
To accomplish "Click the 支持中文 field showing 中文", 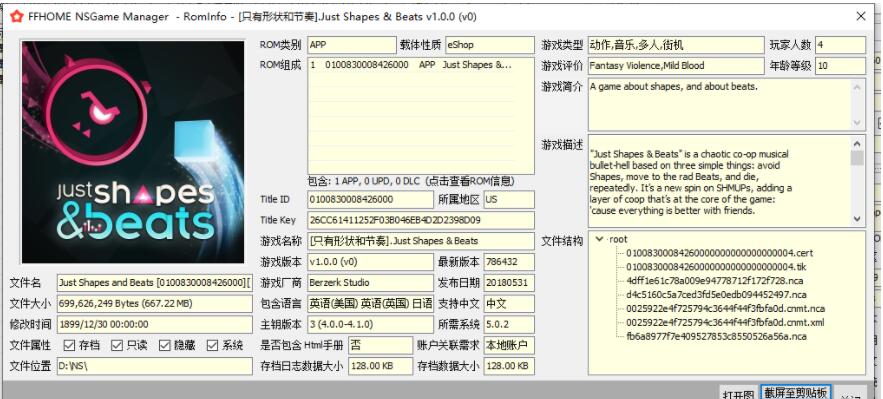I will tap(509, 303).
